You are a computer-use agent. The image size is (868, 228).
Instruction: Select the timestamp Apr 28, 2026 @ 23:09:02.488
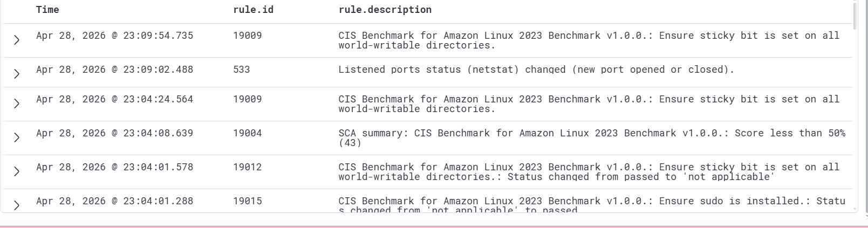(114, 70)
